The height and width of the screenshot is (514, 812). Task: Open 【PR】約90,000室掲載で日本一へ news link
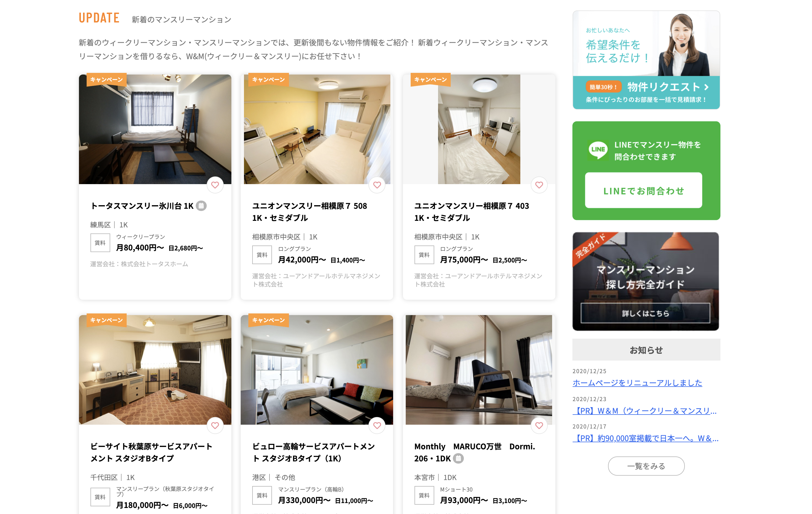point(645,438)
